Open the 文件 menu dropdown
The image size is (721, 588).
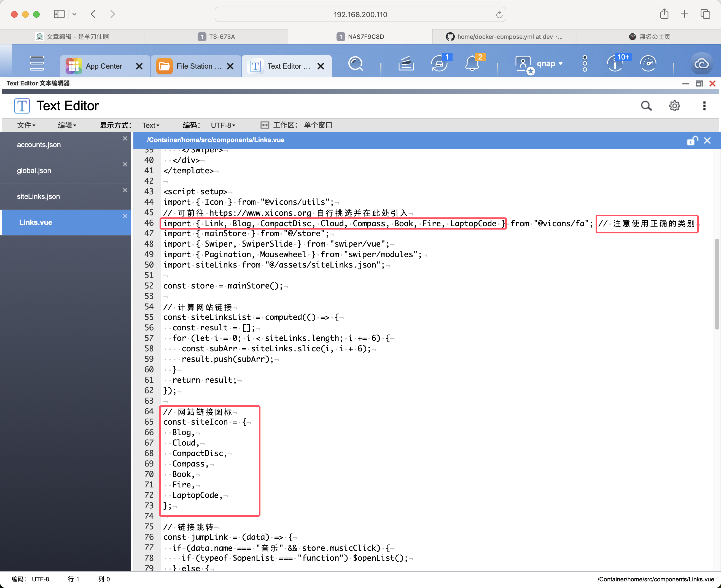tap(26, 125)
